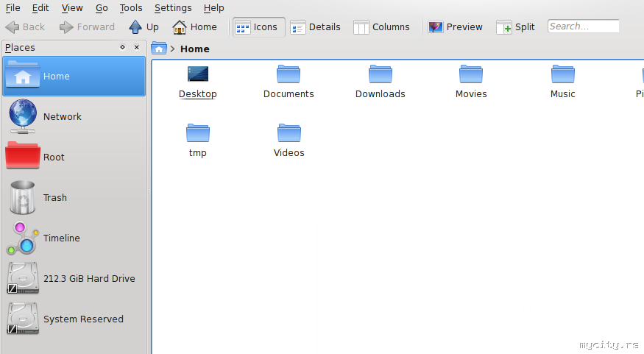Go forward with the Forward arrow
Image resolution: width=644 pixels, height=354 pixels.
[87, 27]
